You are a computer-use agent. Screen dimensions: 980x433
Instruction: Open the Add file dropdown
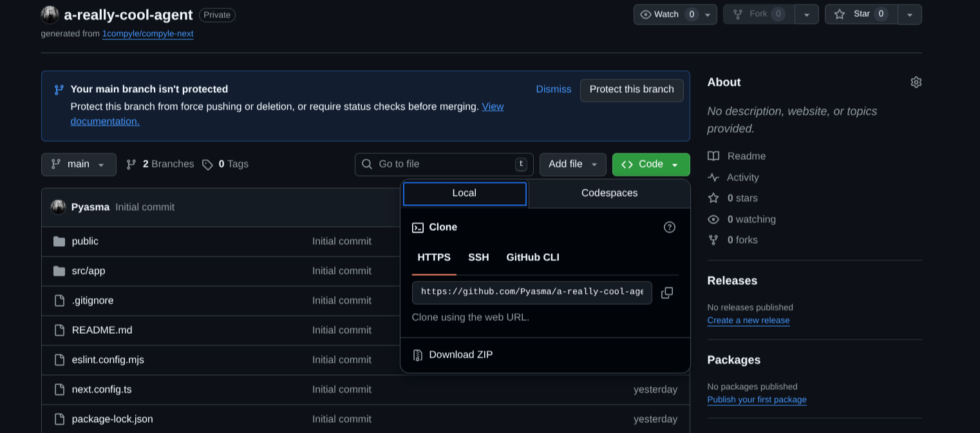[x=572, y=164]
